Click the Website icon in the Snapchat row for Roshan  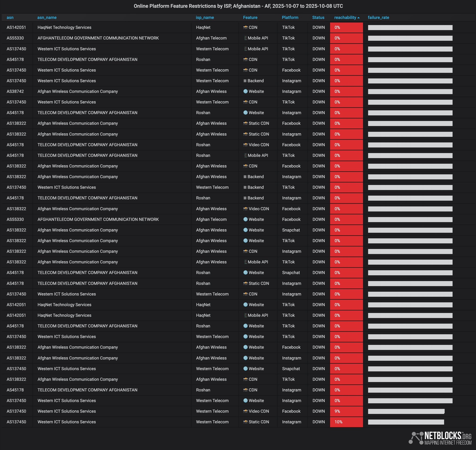coord(245,273)
